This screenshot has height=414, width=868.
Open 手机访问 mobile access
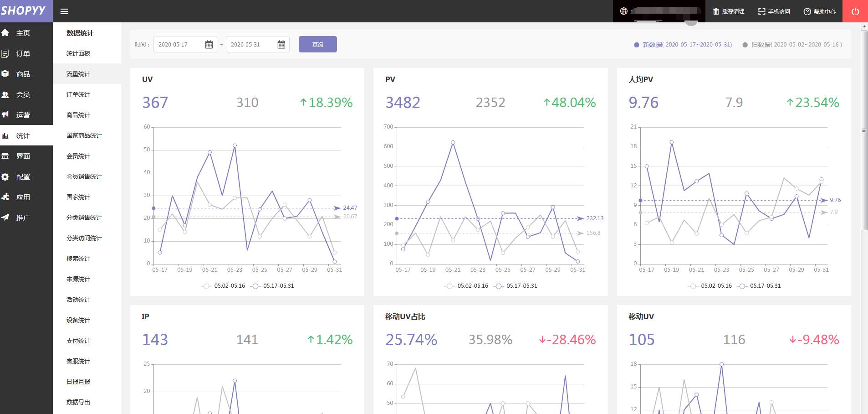(774, 11)
